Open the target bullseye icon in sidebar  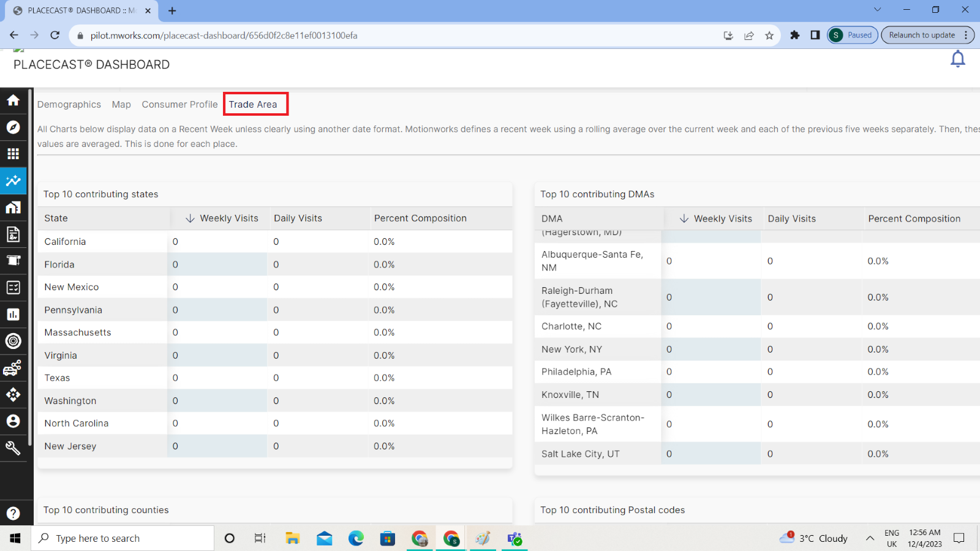click(13, 341)
